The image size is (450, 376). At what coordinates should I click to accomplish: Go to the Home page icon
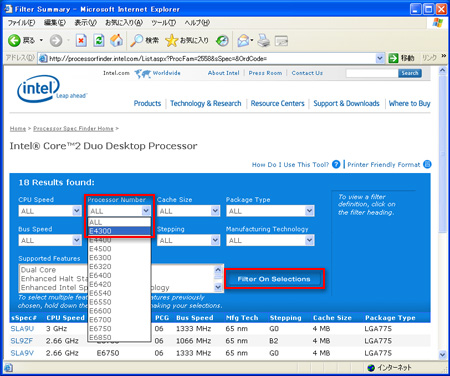point(117,41)
